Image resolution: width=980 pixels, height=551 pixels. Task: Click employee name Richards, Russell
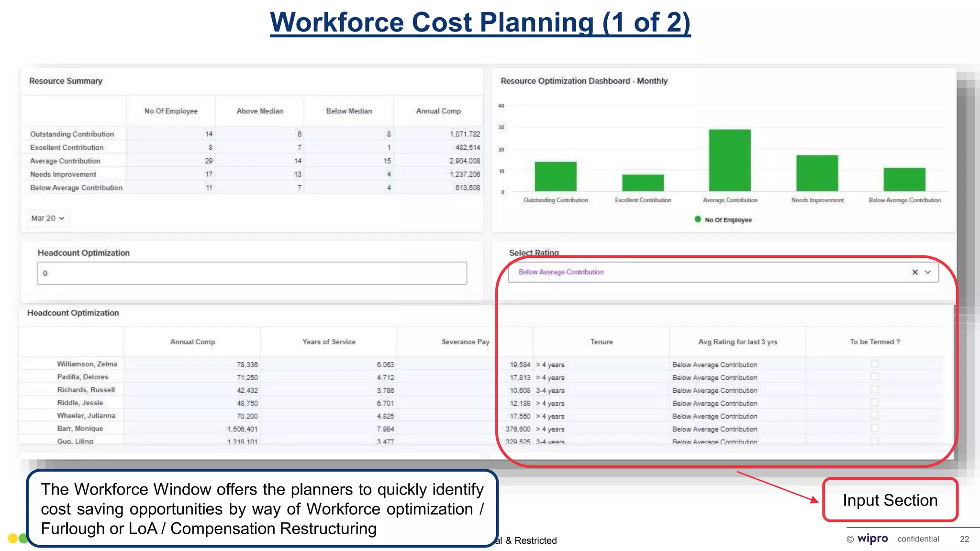click(86, 390)
